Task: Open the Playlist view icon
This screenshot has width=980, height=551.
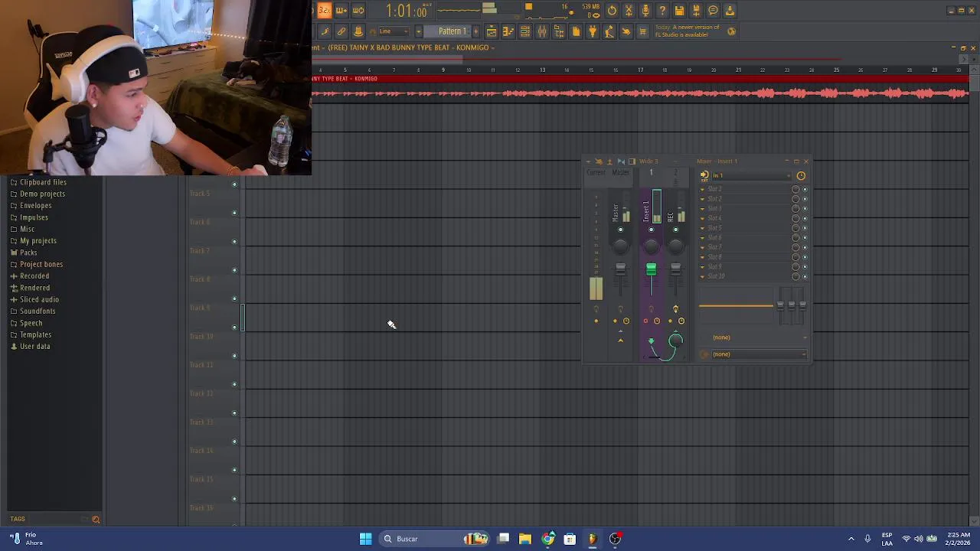Action: coord(492,31)
